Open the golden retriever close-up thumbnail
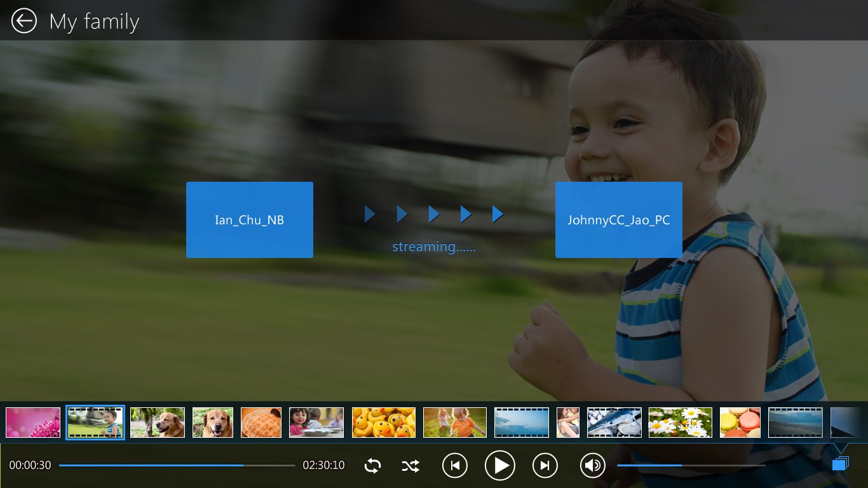This screenshot has width=868, height=488. click(213, 423)
